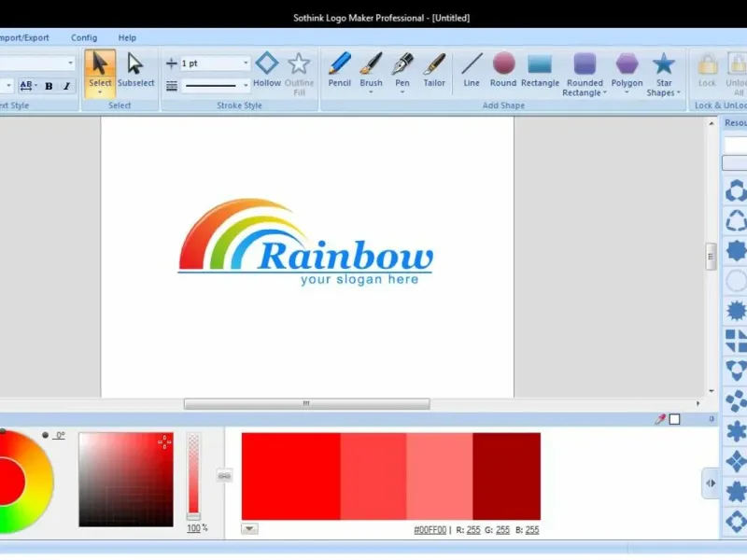Pick the recycle arrows resource shape
The width and height of the screenshot is (747, 560).
point(736,220)
